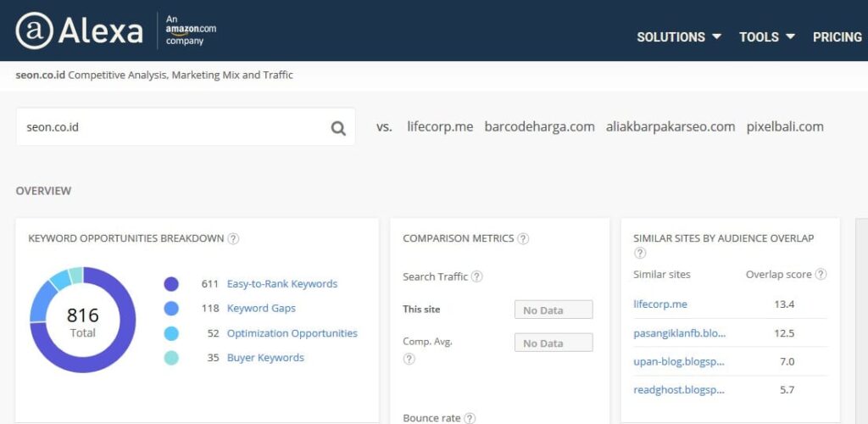
Task: Click the 35 keyword count
Action: pyautogui.click(x=213, y=358)
